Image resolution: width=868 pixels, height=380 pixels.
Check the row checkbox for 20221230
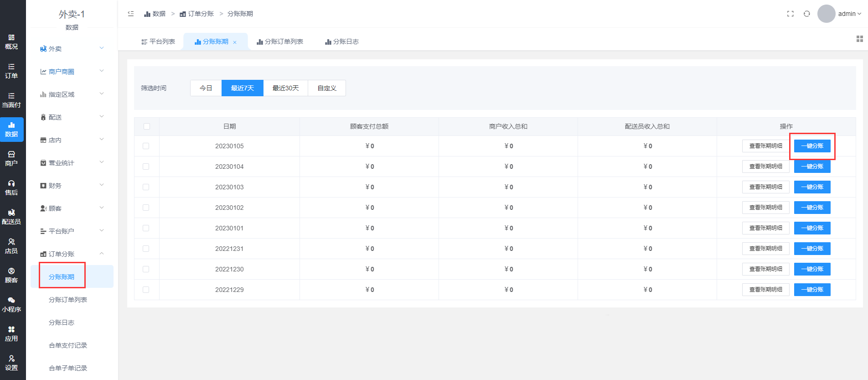146,269
